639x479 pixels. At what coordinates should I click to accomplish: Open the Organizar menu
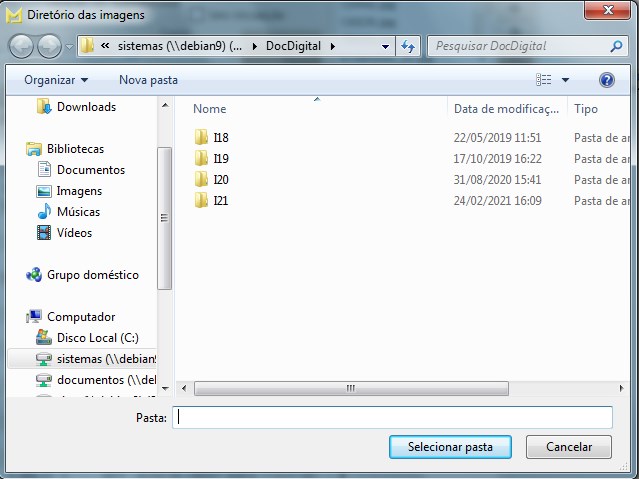click(x=56, y=79)
